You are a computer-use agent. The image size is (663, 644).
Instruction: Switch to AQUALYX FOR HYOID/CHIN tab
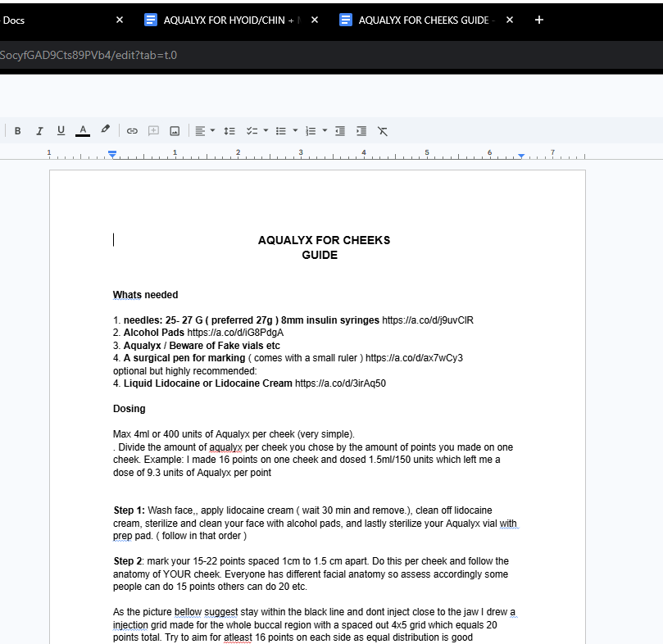[x=221, y=20]
